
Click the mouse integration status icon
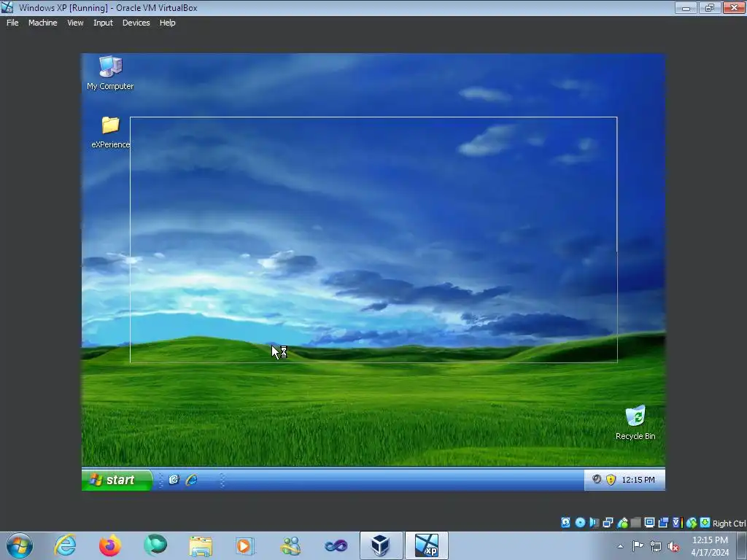click(x=692, y=523)
